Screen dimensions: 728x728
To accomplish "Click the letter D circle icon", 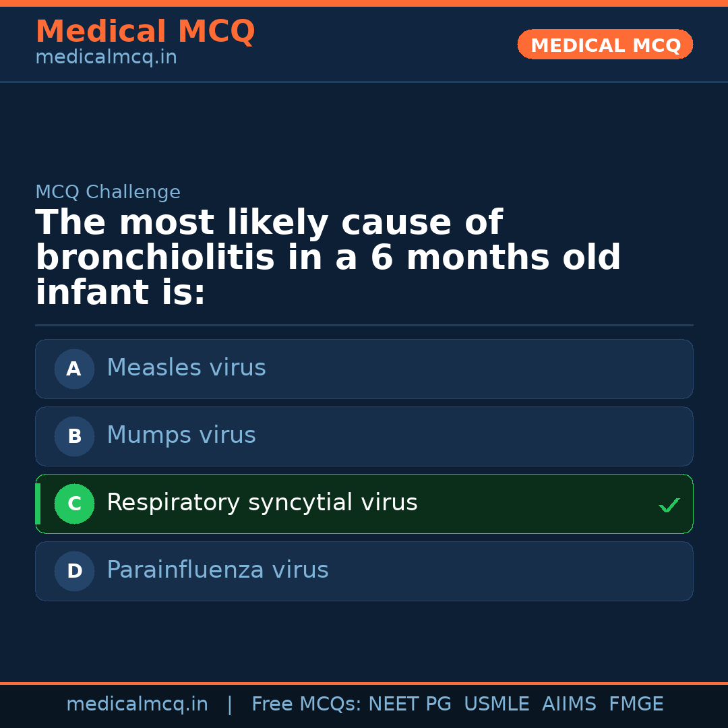I will (x=74, y=571).
